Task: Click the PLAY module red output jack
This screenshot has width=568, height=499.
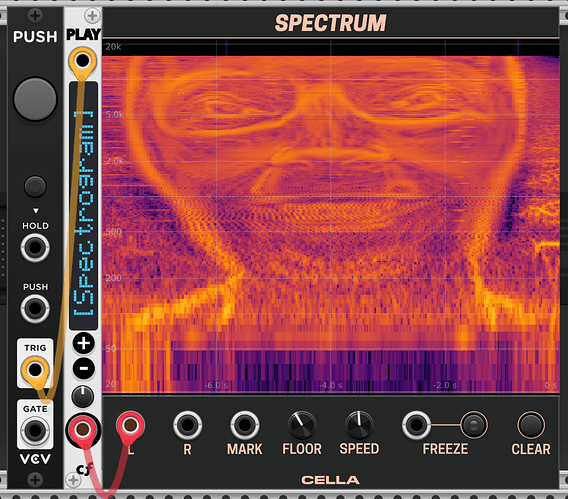Action: [x=83, y=429]
